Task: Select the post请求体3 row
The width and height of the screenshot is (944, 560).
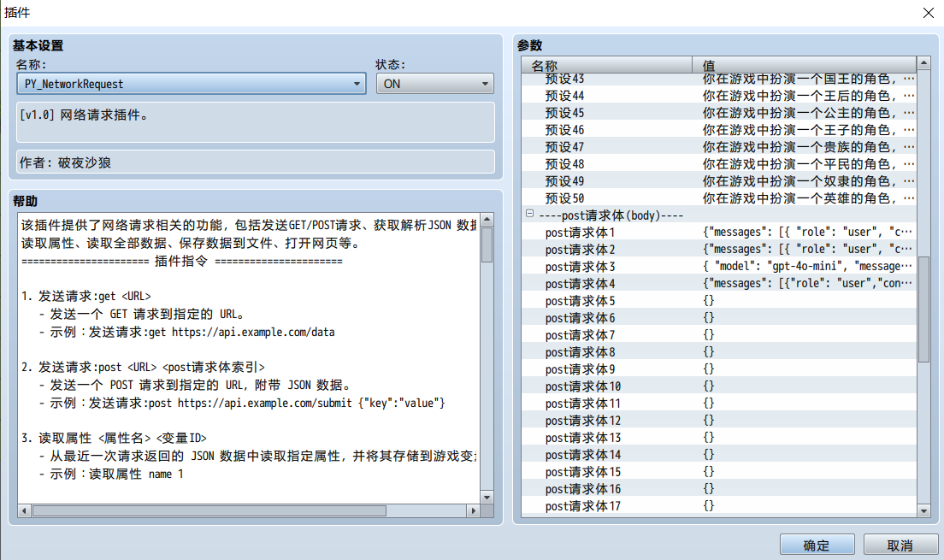Action: pos(719,266)
